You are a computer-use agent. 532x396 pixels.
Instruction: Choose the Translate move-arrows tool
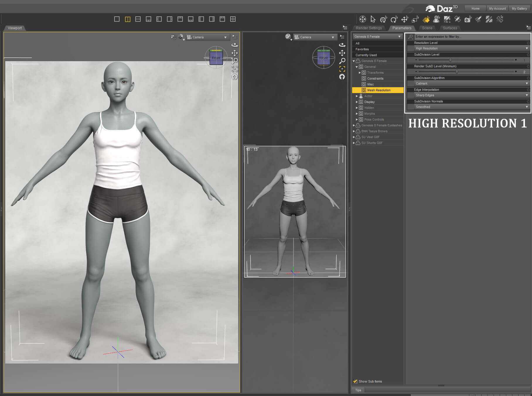click(x=405, y=19)
